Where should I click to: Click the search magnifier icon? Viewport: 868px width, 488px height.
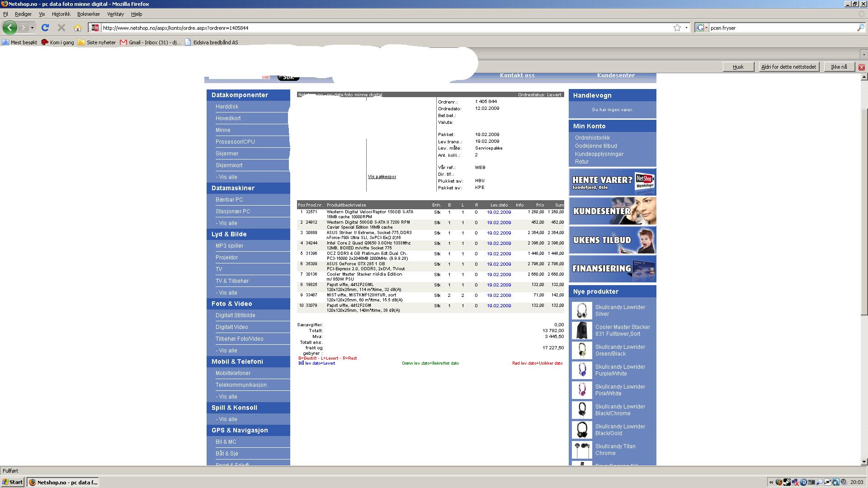pyautogui.click(x=860, y=28)
